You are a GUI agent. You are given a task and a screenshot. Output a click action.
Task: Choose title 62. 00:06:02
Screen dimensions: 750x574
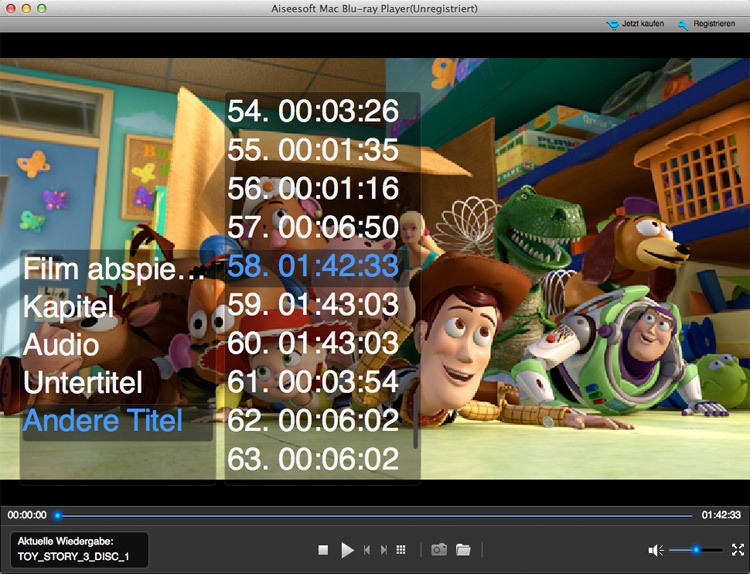pyautogui.click(x=313, y=420)
